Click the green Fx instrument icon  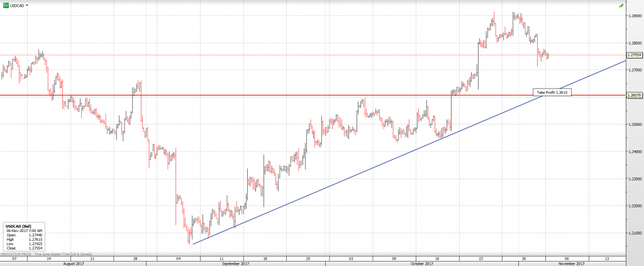click(x=6, y=5)
